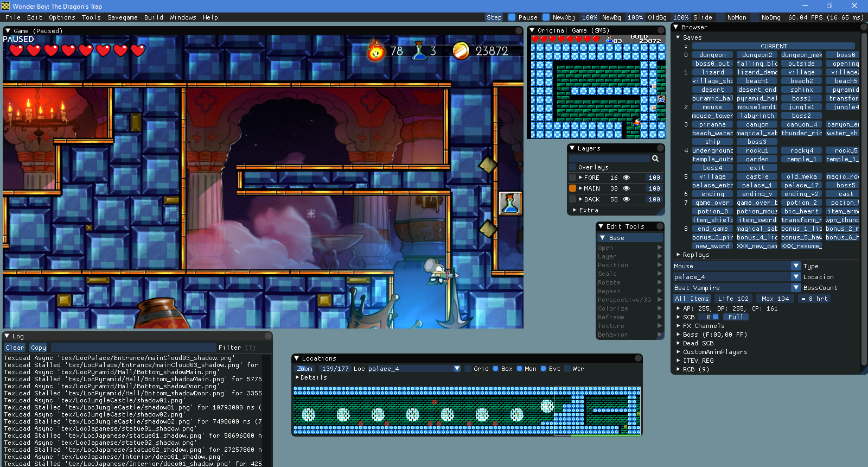Click the round close button on Edit Tools panel
The image size is (868, 467).
[x=660, y=226]
